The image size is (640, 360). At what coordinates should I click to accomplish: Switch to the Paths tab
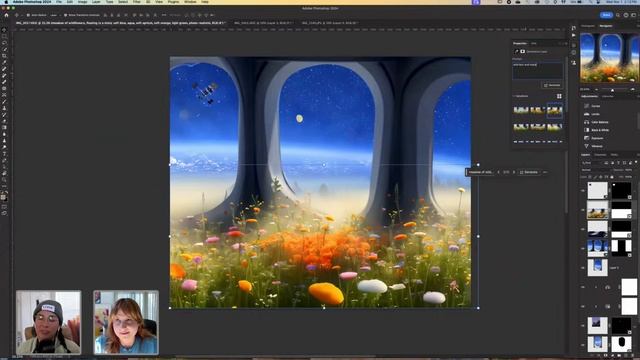614,155
